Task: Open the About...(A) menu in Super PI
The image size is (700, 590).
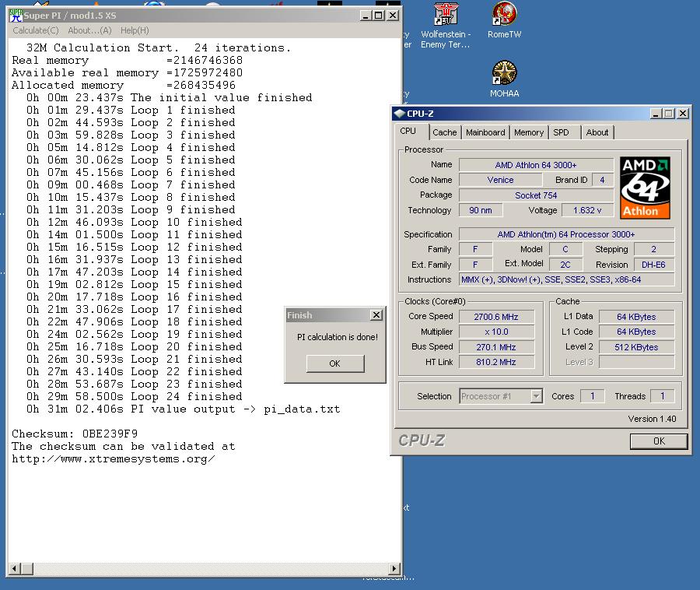Action: coord(89,30)
